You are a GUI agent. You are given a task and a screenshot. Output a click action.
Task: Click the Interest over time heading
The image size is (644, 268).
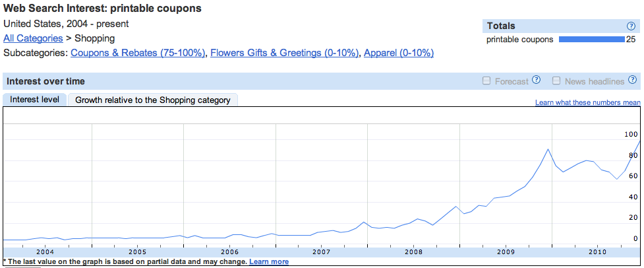45,81
